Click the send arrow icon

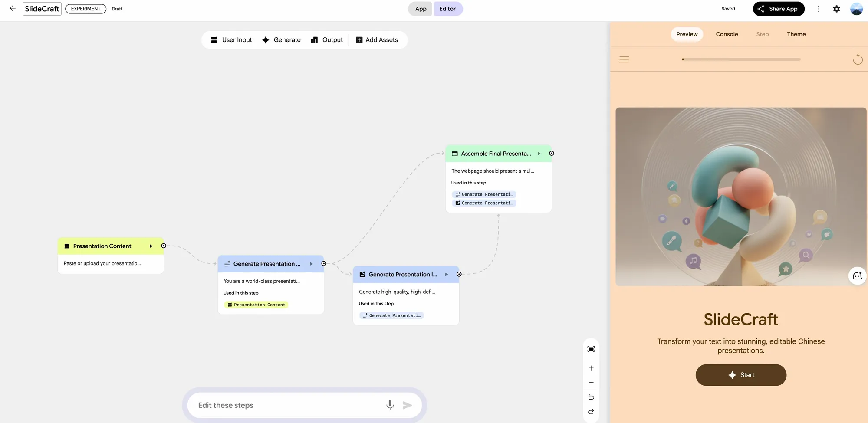(x=407, y=405)
